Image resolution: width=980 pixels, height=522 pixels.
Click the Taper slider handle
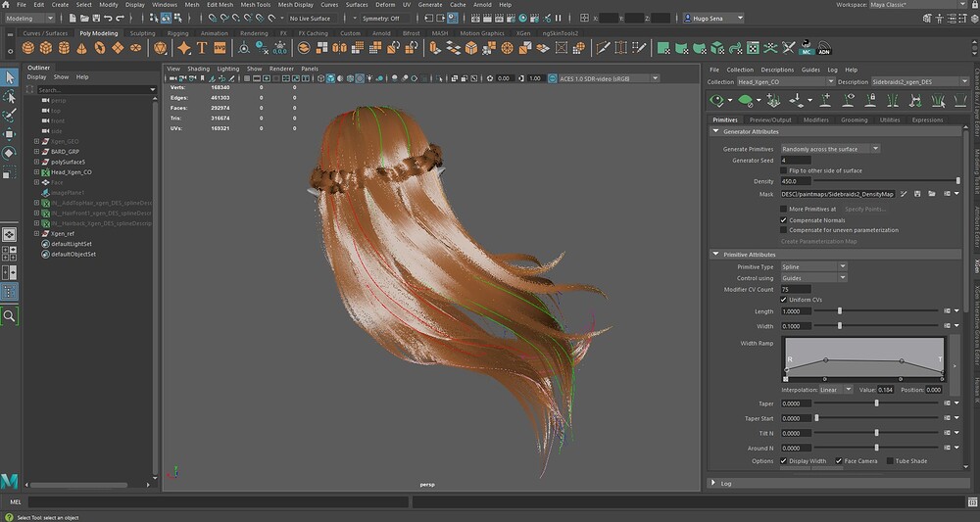[876, 403]
